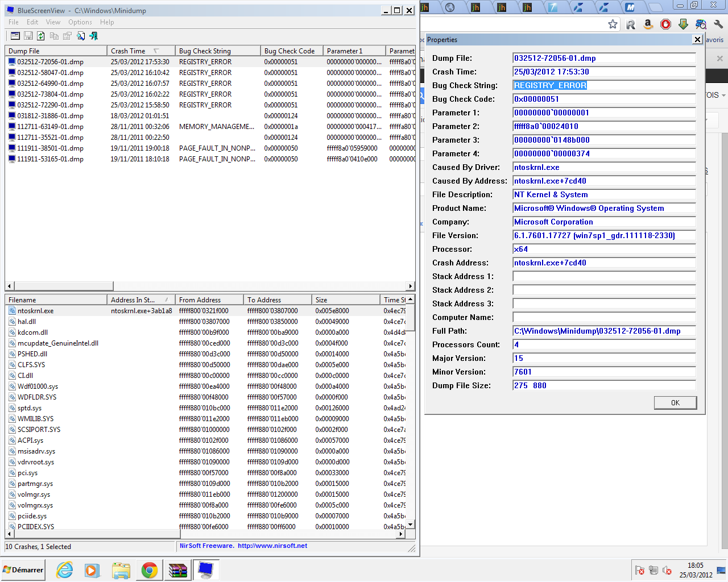The image size is (728, 582).
Task: Sort drivers by Size column header
Action: tap(346, 300)
